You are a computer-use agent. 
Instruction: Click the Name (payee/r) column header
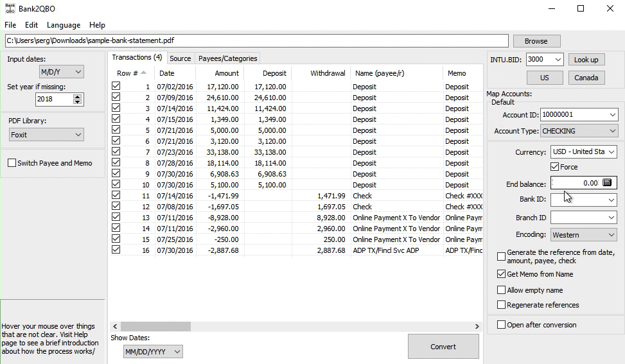pyautogui.click(x=396, y=73)
